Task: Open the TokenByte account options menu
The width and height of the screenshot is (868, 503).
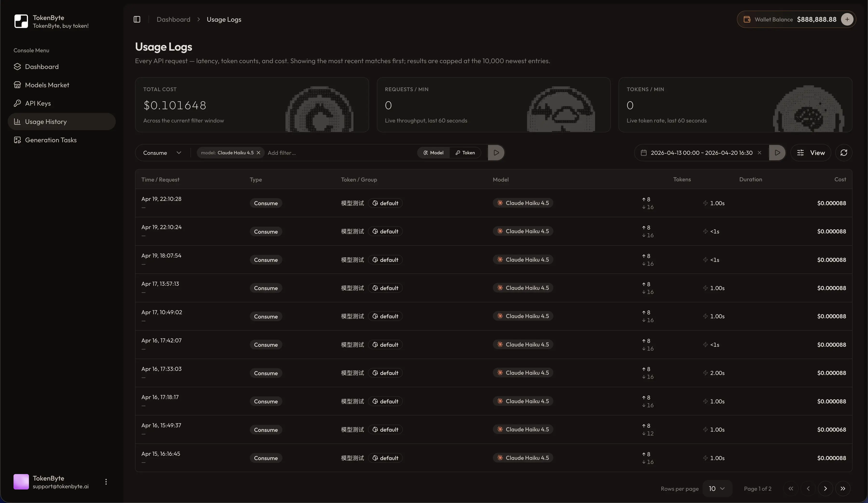Action: tap(106, 482)
